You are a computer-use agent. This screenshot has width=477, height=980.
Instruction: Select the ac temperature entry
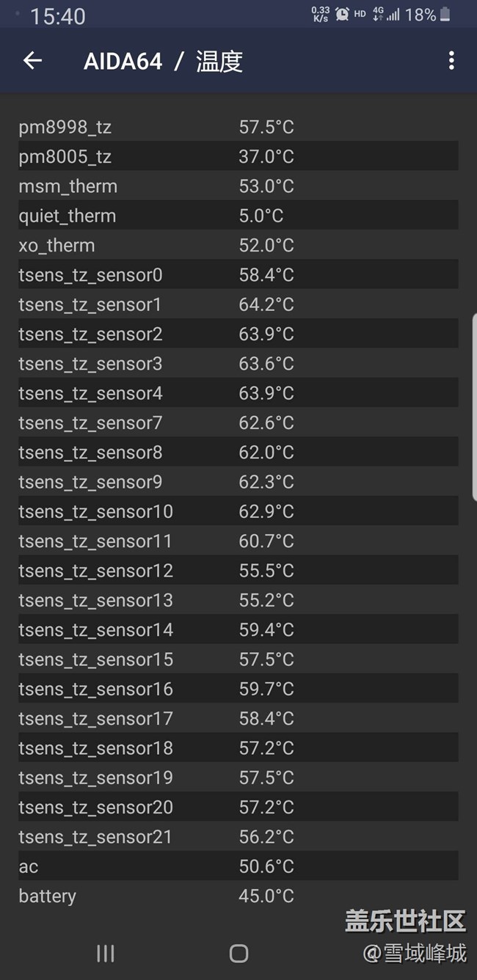238,866
